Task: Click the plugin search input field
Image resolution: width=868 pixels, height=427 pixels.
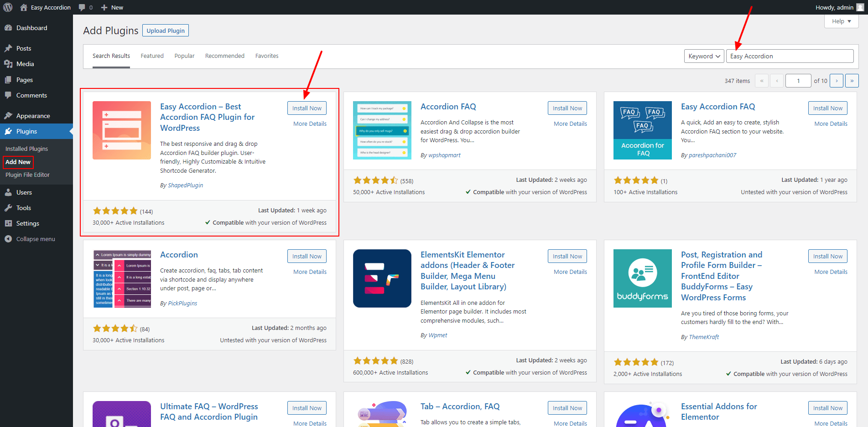Action: pyautogui.click(x=790, y=56)
